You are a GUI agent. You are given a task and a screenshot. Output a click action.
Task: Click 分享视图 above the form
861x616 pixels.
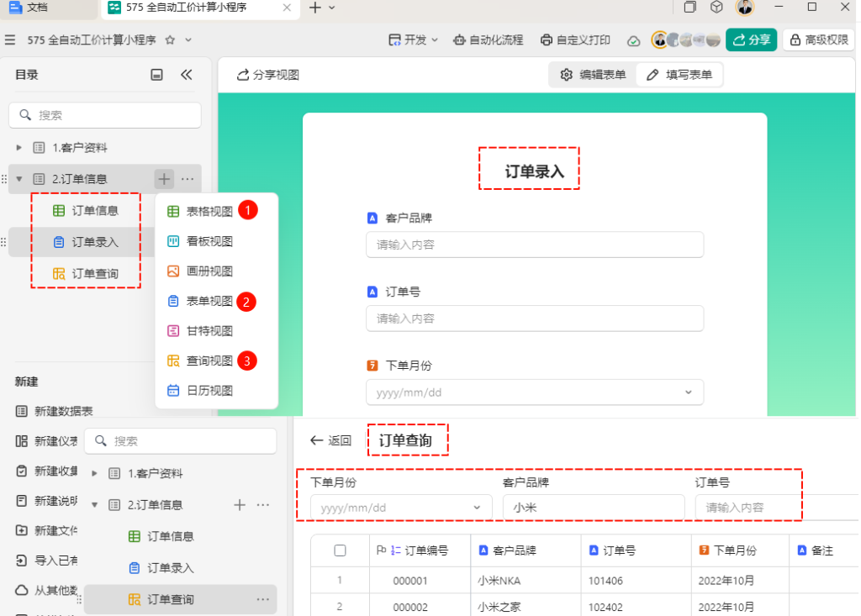tap(268, 76)
